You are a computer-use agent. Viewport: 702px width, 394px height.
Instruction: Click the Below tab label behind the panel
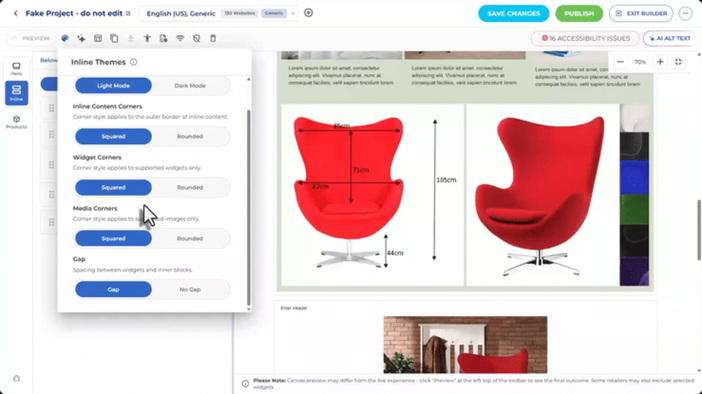[48, 60]
